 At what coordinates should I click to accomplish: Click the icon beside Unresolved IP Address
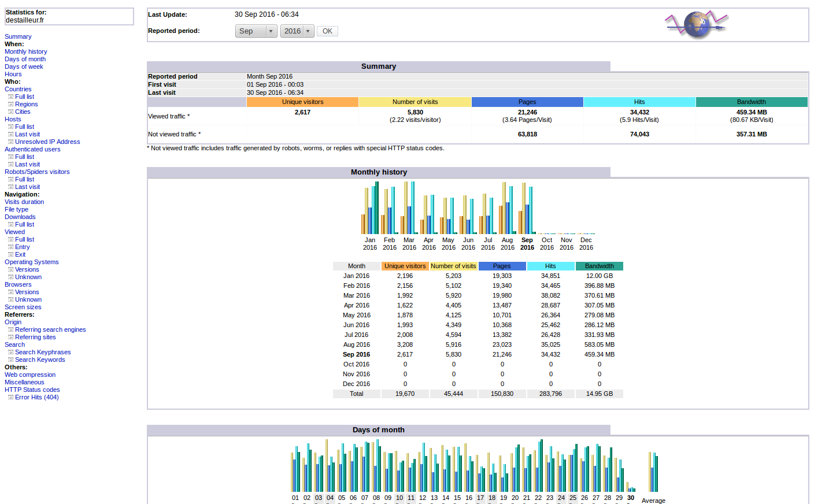click(x=10, y=142)
